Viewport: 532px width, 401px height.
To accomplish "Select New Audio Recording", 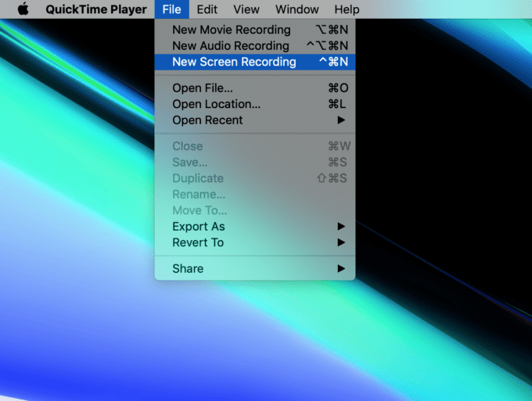I will [x=231, y=46].
